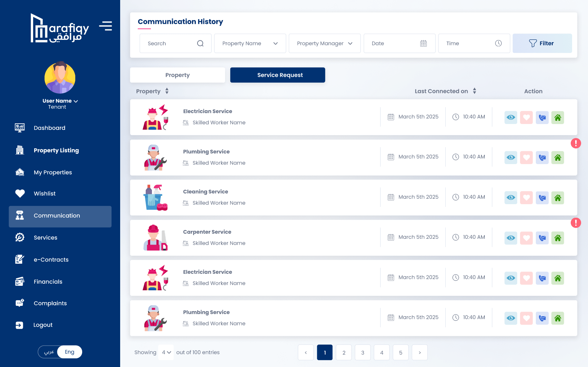Open Cleaning Service title
The width and height of the screenshot is (588, 367).
[x=205, y=192]
